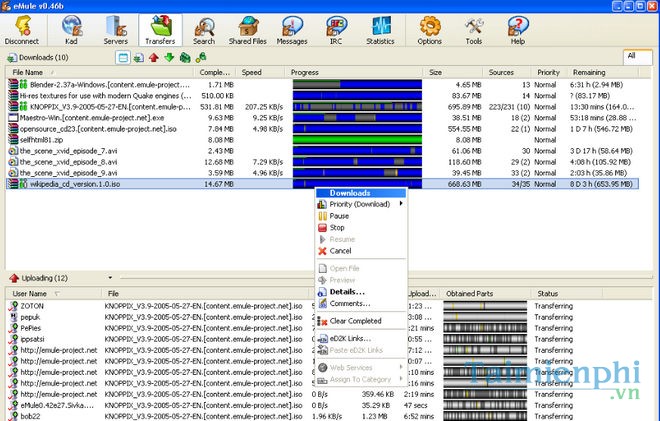660x421 pixels.
Task: Select uploading user pepuk
Action: [30, 317]
